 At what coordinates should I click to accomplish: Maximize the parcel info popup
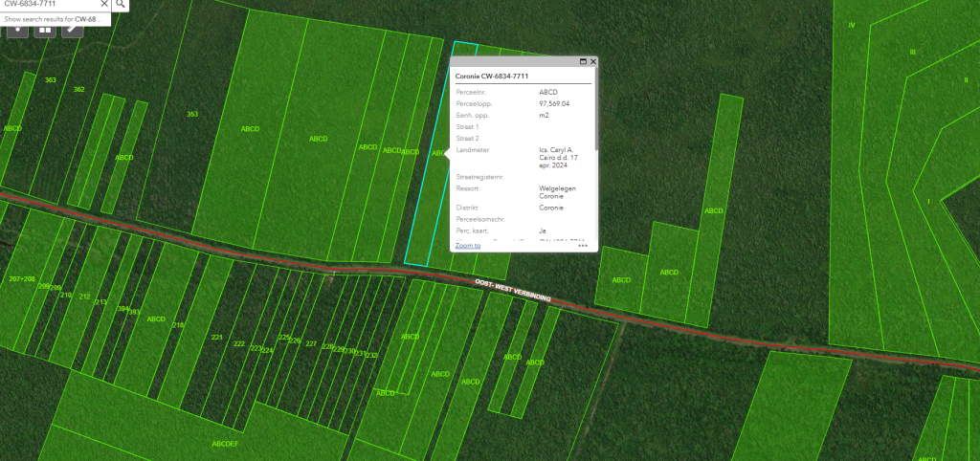pos(583,61)
